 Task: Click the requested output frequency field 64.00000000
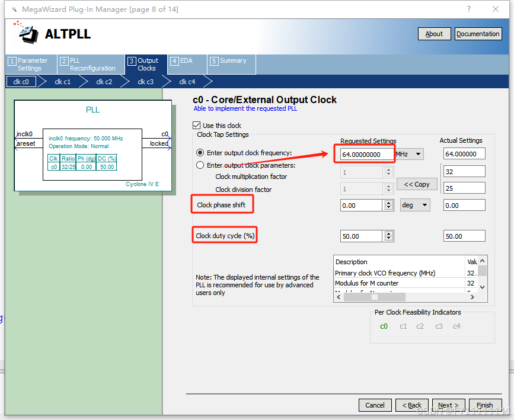click(x=367, y=154)
